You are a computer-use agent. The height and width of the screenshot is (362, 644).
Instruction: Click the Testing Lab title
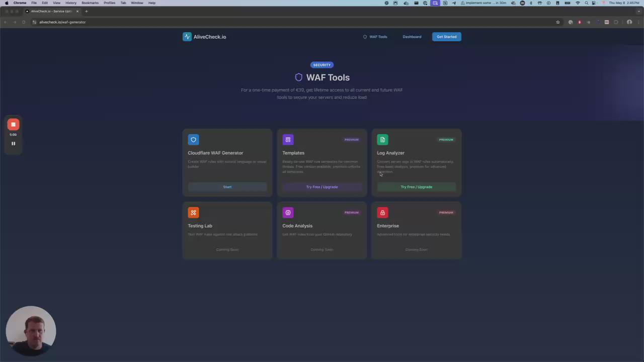[x=200, y=226]
